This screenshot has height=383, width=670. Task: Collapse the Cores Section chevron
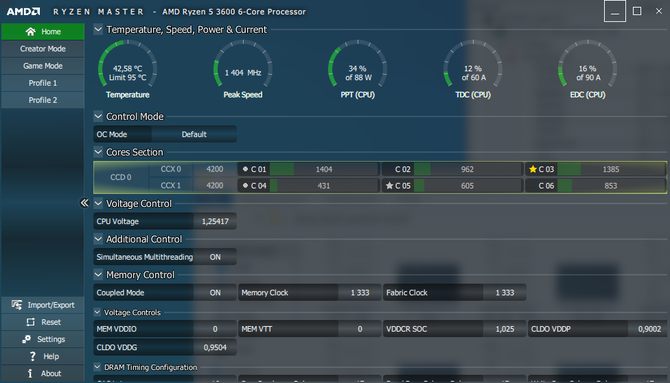pos(98,152)
